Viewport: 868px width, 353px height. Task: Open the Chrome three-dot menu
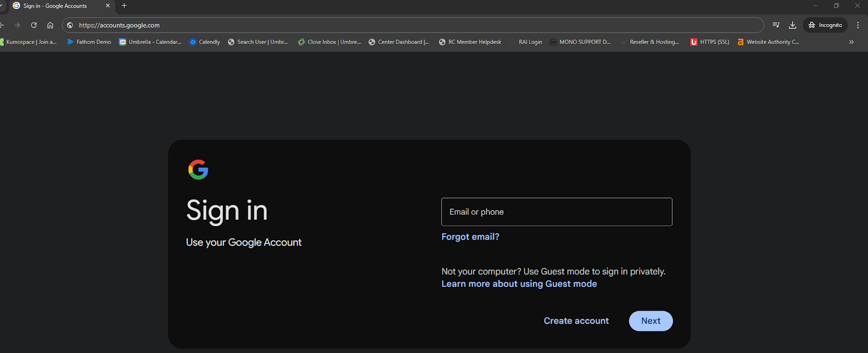pos(858,25)
